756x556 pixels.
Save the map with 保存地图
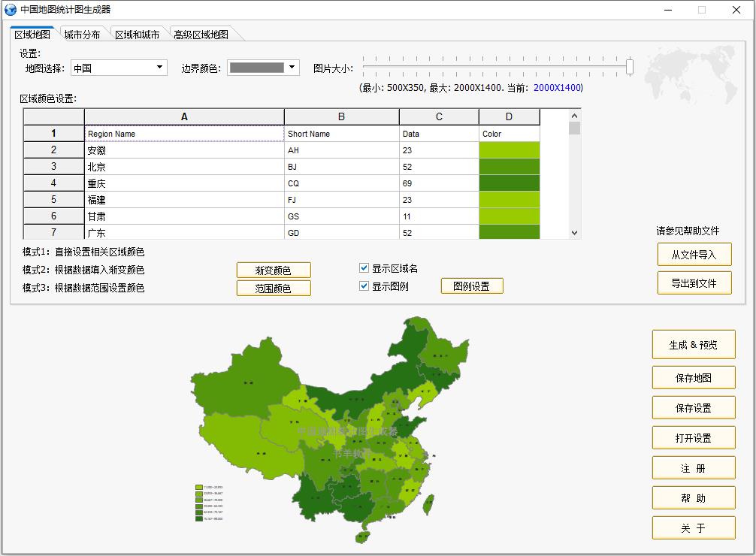tap(693, 377)
